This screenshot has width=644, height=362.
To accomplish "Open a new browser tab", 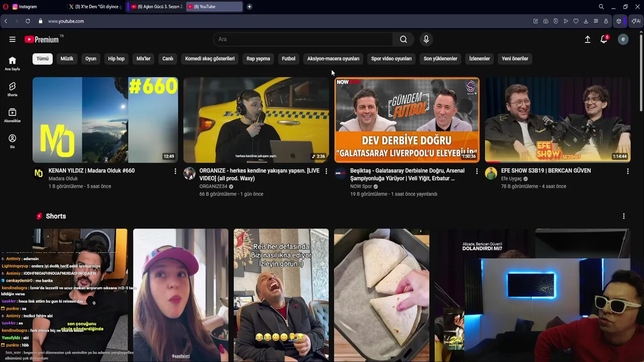I will point(249,7).
